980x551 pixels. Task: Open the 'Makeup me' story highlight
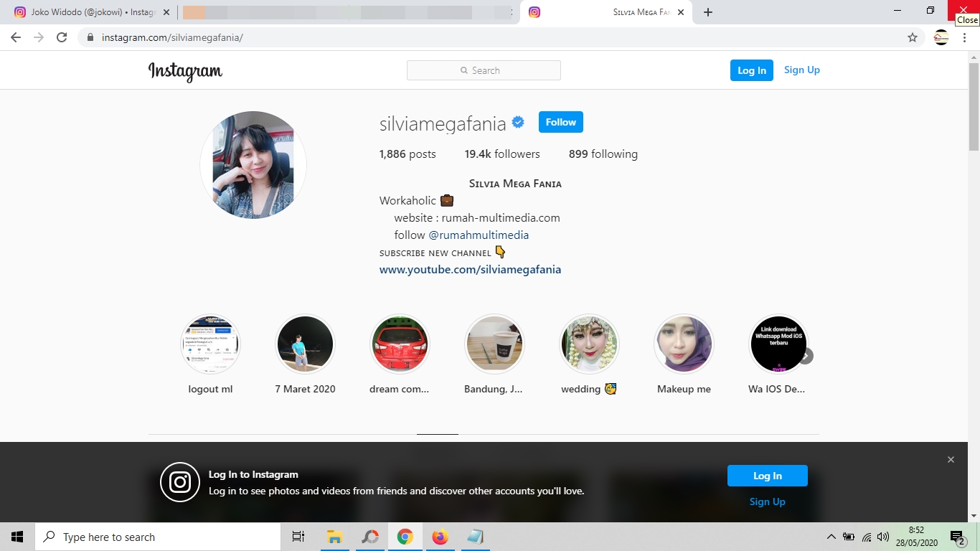pyautogui.click(x=684, y=344)
